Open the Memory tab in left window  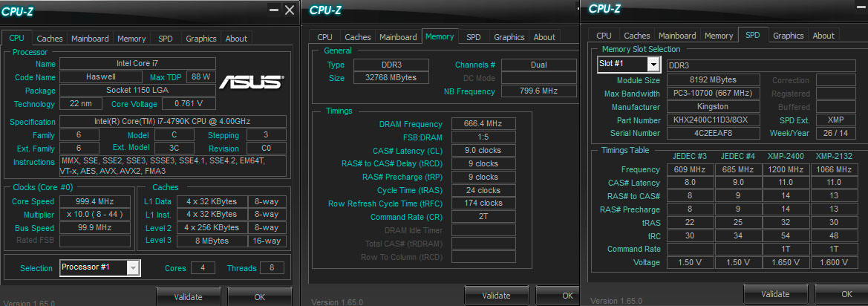pos(131,38)
